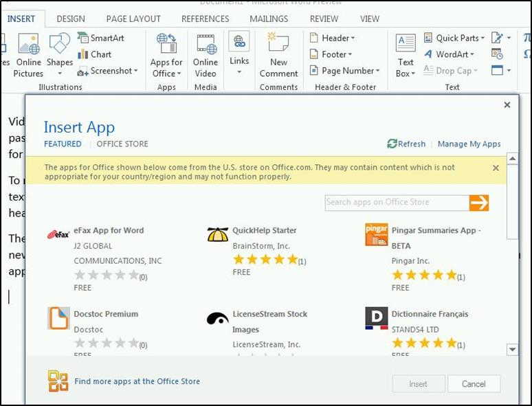Viewport: 532px width, 406px height.
Task: Open the VIEW tab
Action: [370, 19]
